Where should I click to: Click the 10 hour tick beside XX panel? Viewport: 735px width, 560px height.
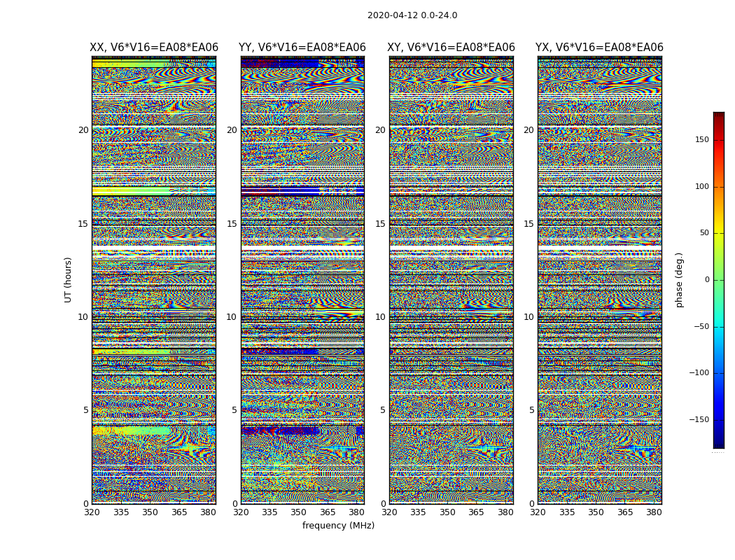coord(83,317)
